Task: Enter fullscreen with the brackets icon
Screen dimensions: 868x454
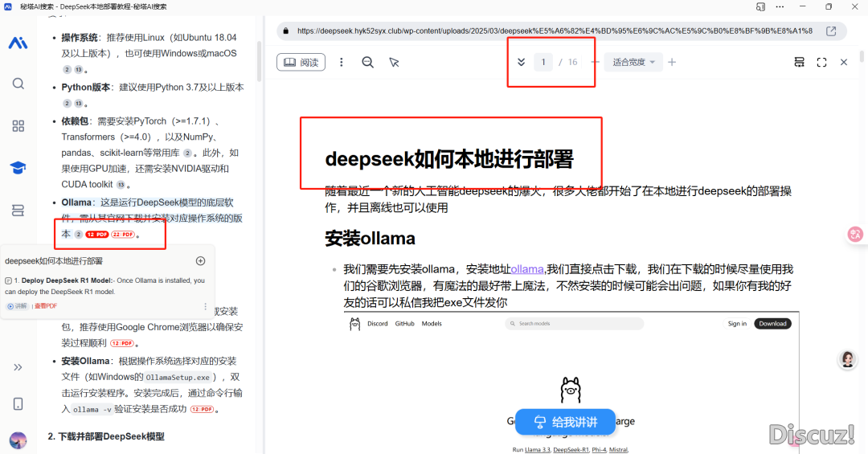Action: coord(821,62)
